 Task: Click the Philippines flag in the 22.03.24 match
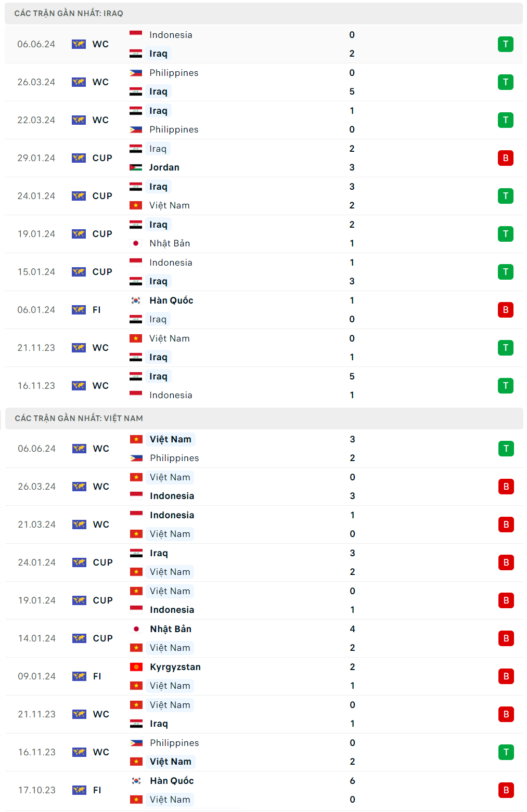136,129
